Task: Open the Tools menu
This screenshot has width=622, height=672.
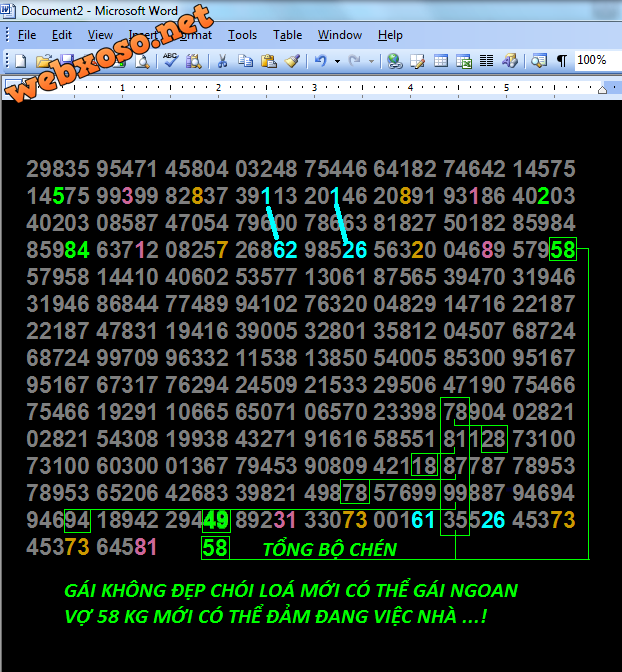Action: click(242, 35)
